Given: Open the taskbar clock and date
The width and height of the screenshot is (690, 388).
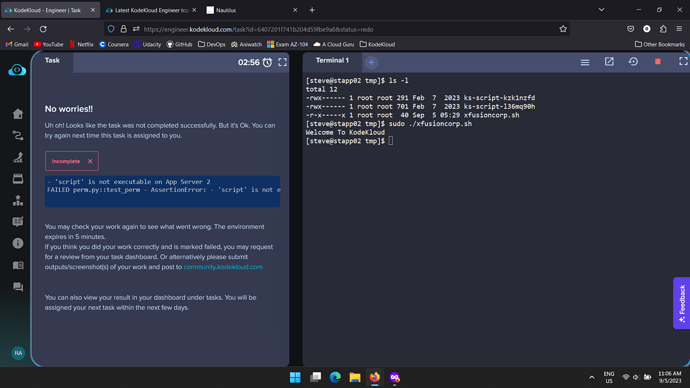Looking at the screenshot, I should tap(669, 377).
